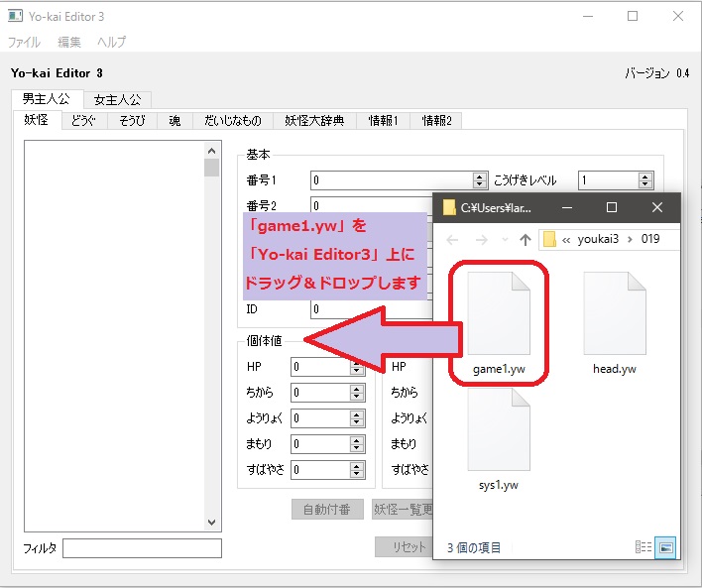Select the どうぐ tab
Viewport: 702px width, 588px height.
coord(83,120)
